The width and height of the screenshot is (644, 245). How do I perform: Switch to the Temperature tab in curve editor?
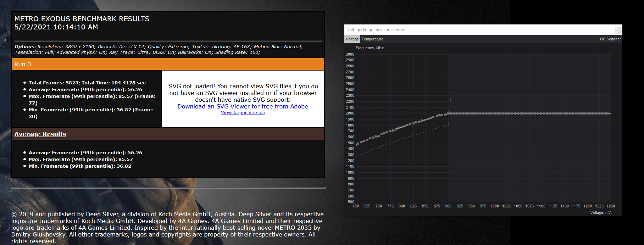[372, 39]
